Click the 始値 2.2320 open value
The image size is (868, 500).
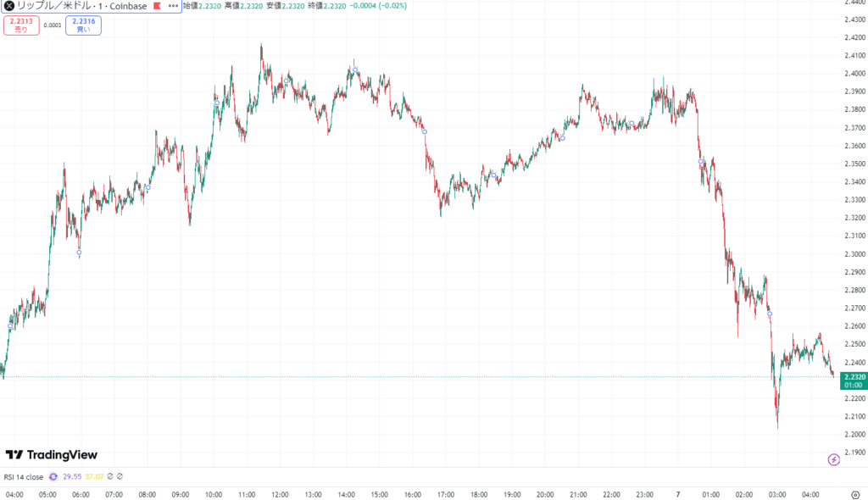point(202,6)
